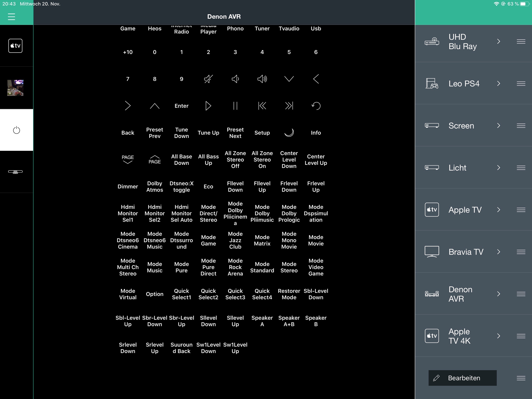Image resolution: width=532 pixels, height=399 pixels.
Task: Switch All Zone Stereo Off
Action: [235, 160]
